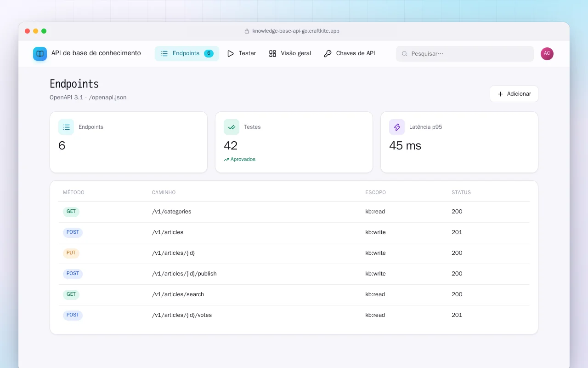
Task: Click the Endpoints card list icon
Action: [x=66, y=127]
